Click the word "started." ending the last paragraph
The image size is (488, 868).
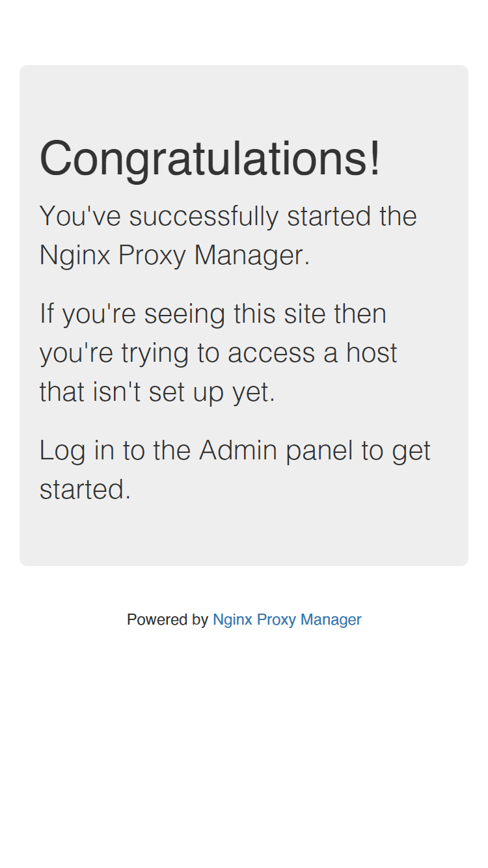(x=85, y=489)
